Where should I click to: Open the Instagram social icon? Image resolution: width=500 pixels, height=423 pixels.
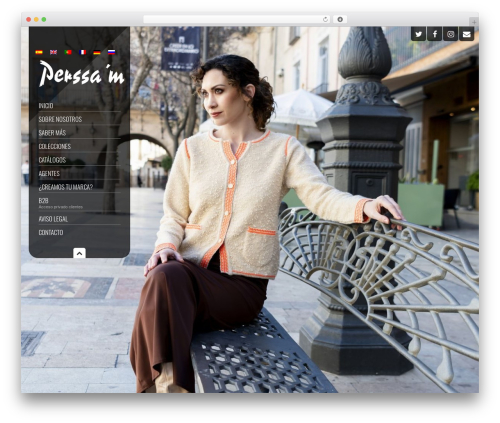tap(451, 34)
